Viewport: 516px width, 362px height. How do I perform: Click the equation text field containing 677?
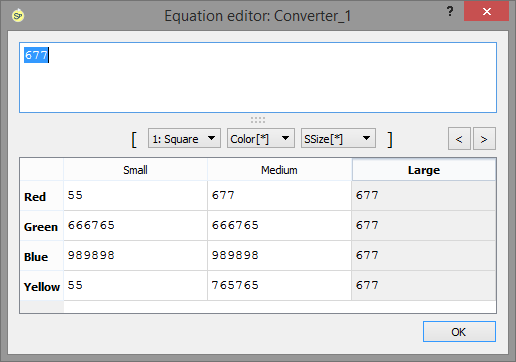pyautogui.click(x=258, y=77)
